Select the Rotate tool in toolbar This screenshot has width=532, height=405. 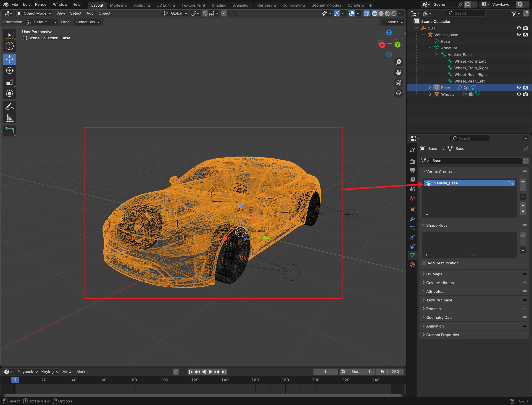tap(9, 71)
